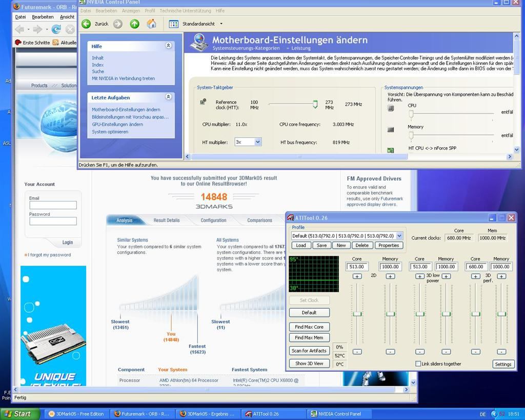
Task: Switch to the Configuration tab
Action: (213, 221)
